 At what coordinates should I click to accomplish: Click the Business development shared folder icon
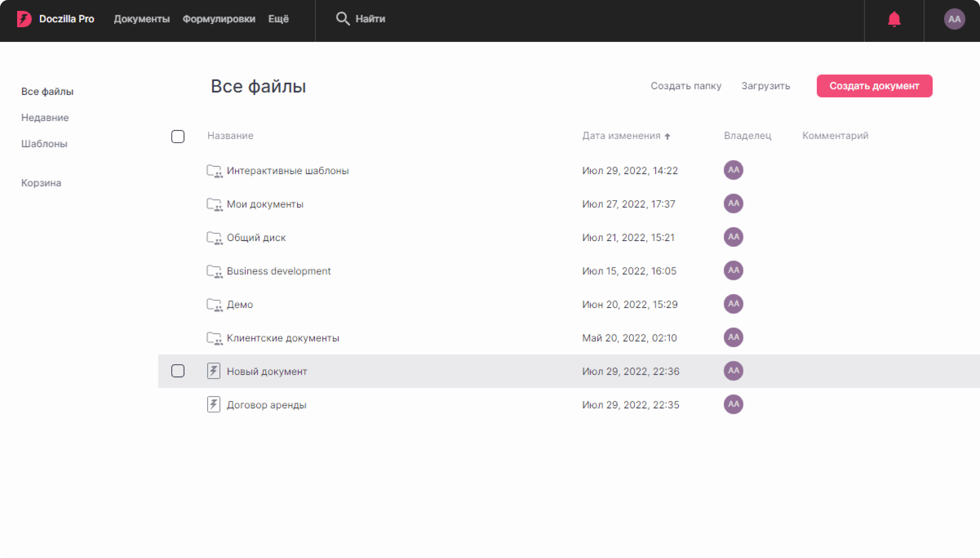(x=214, y=271)
